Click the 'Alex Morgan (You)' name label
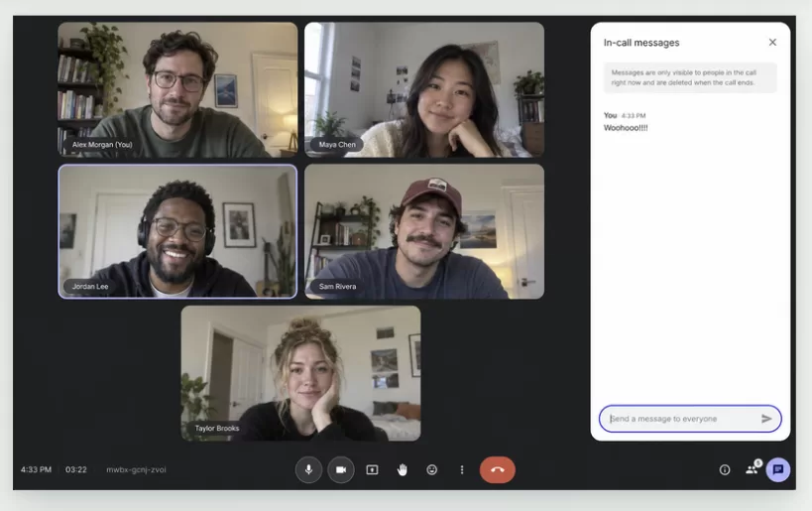The height and width of the screenshot is (511, 812). coord(102,145)
